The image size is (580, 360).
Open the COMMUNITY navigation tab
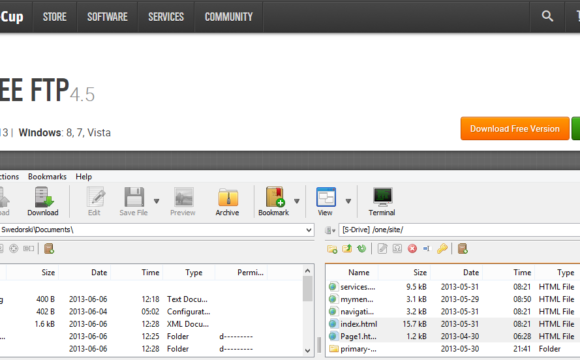pos(229,17)
